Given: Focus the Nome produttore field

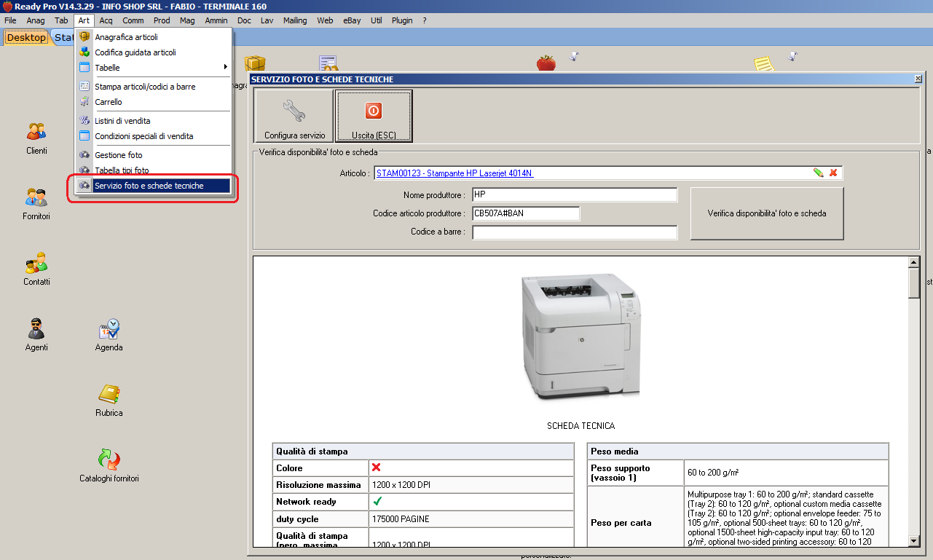Looking at the screenshot, I should [x=575, y=195].
